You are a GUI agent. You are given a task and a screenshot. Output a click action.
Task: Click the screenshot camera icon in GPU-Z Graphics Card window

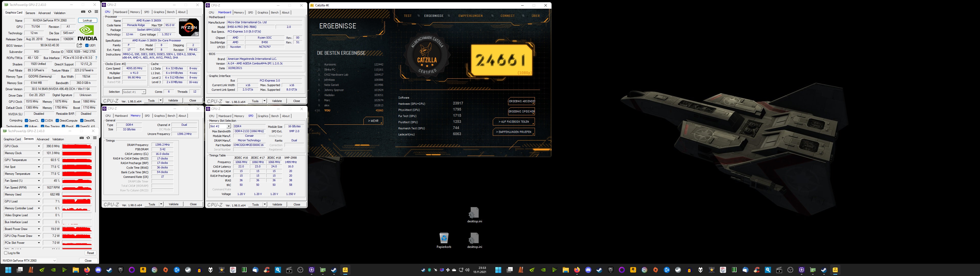(83, 12)
